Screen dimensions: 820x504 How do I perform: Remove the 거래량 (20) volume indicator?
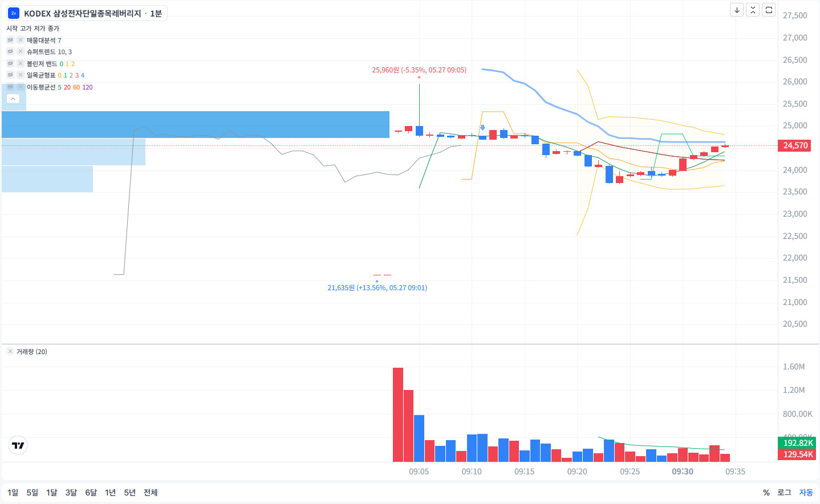(x=10, y=352)
